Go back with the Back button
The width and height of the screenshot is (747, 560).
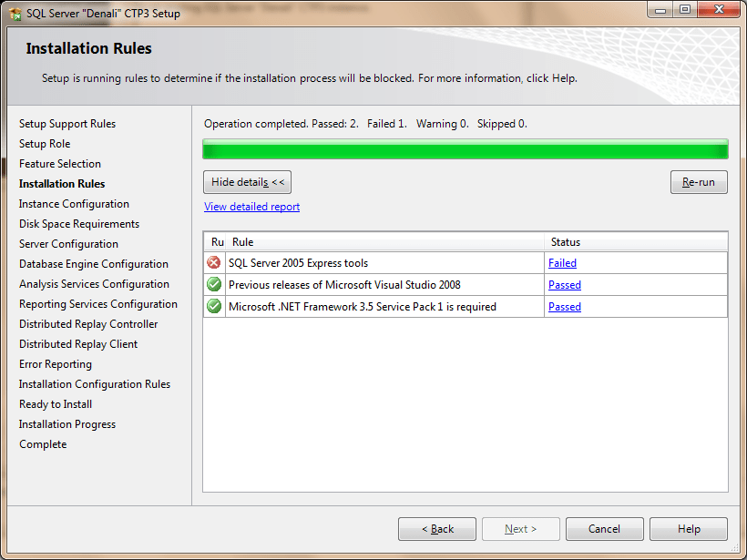437,528
